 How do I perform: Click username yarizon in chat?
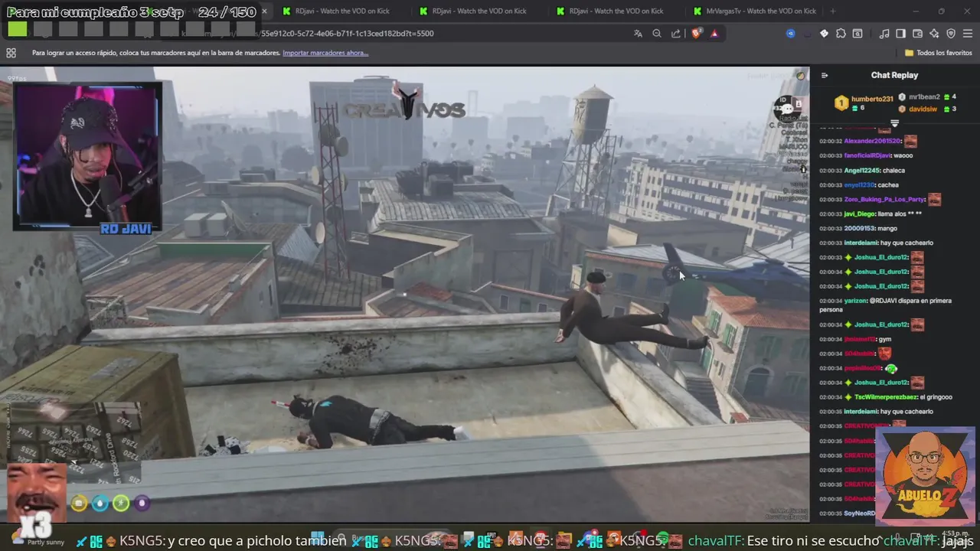[x=856, y=301]
